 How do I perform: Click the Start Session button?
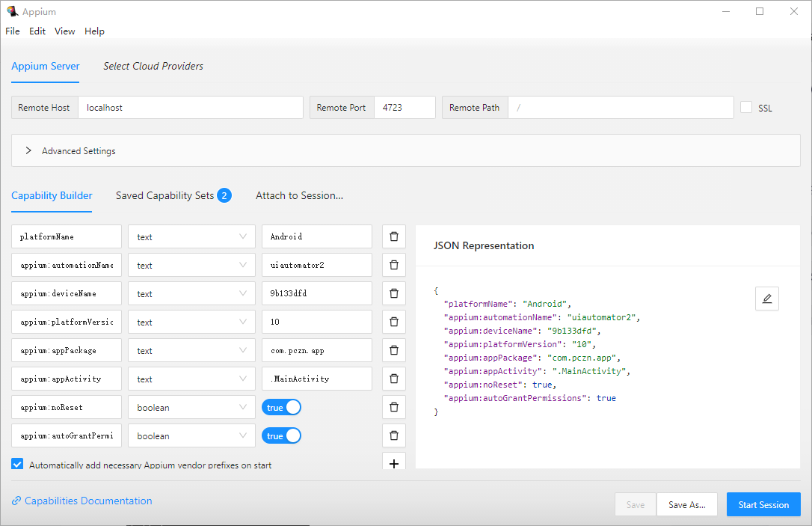pos(763,504)
